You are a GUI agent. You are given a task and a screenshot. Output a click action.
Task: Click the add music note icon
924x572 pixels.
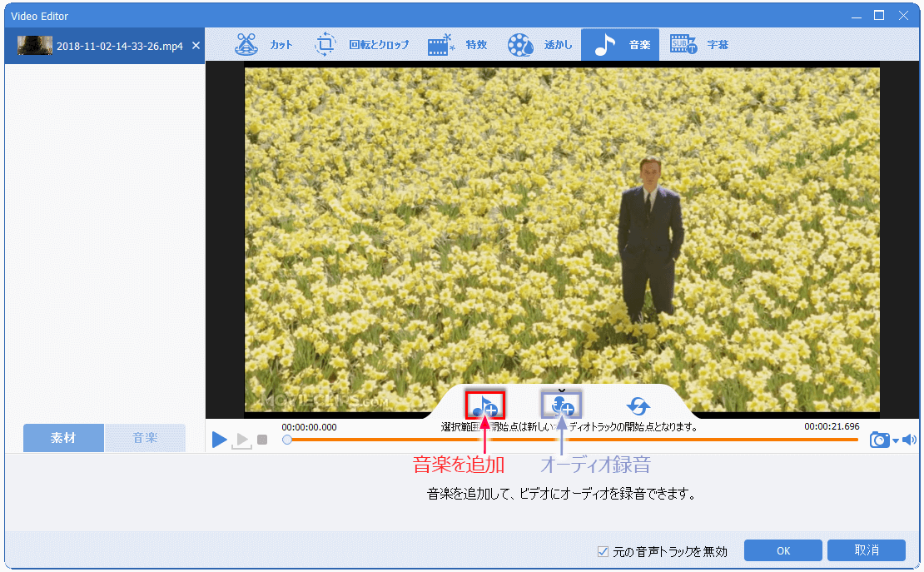[x=485, y=405]
